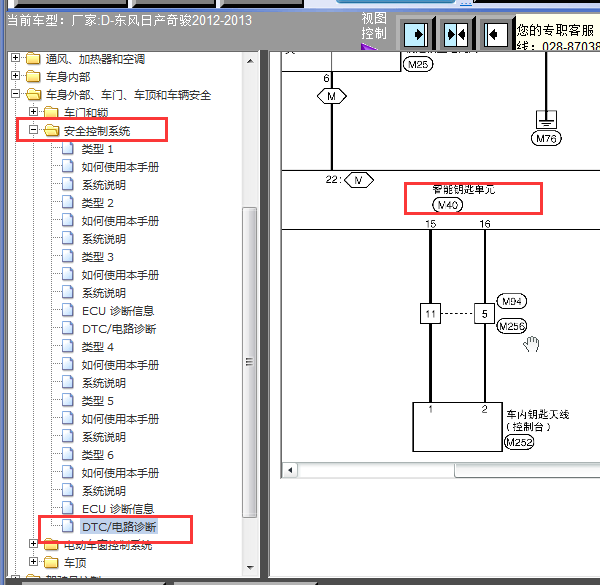Open the 类型 6 document
Screen dimensions: 600x585
point(97,455)
